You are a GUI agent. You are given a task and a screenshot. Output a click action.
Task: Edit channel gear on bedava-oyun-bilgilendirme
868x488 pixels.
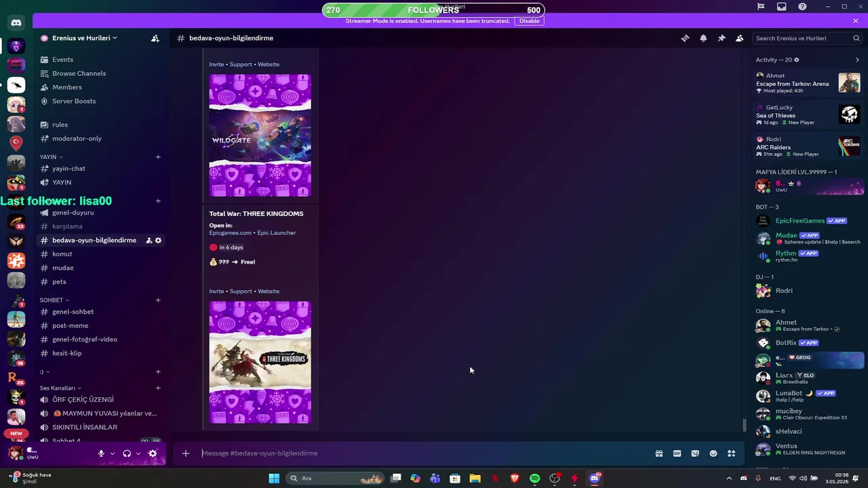(158, 241)
